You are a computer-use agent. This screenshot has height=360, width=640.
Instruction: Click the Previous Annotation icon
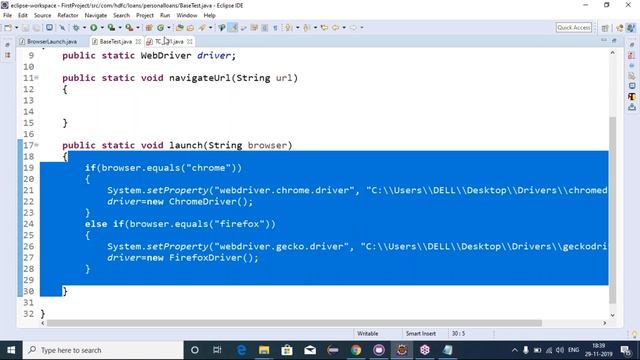(307, 28)
